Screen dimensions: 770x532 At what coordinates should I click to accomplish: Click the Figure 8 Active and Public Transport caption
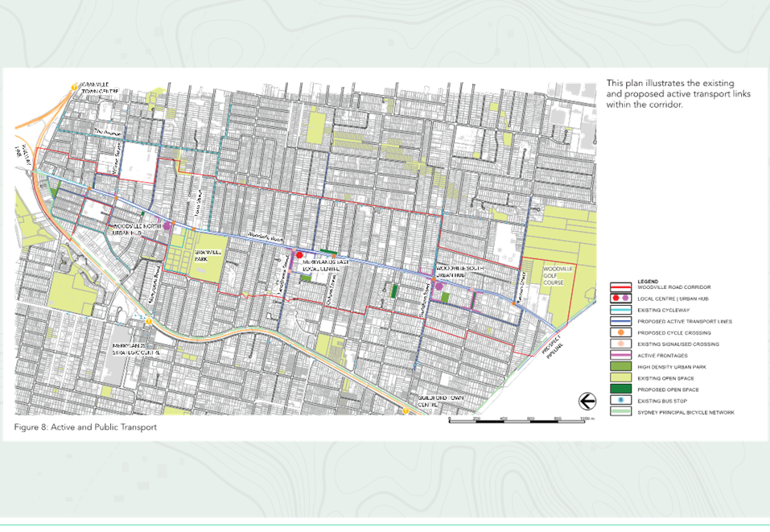point(85,427)
